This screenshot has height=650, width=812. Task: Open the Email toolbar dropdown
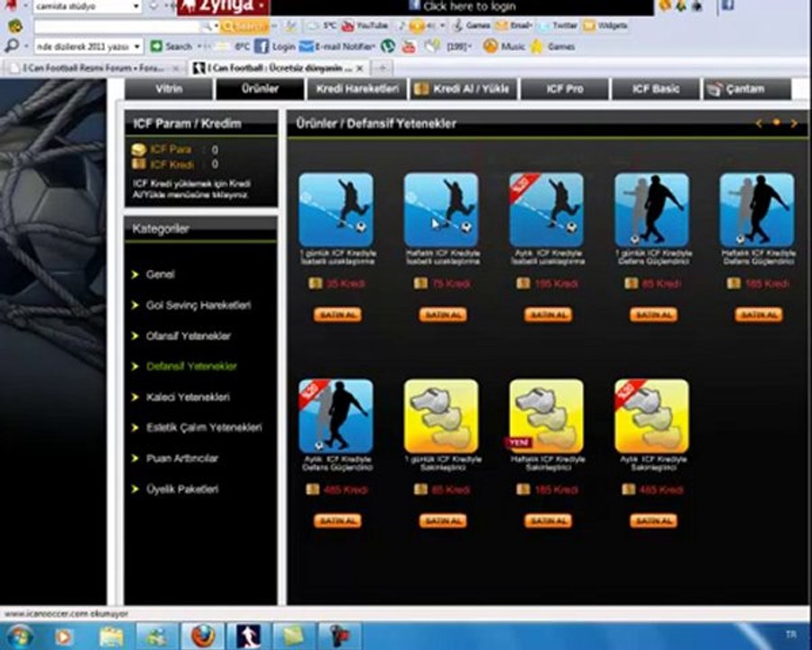pyautogui.click(x=513, y=25)
